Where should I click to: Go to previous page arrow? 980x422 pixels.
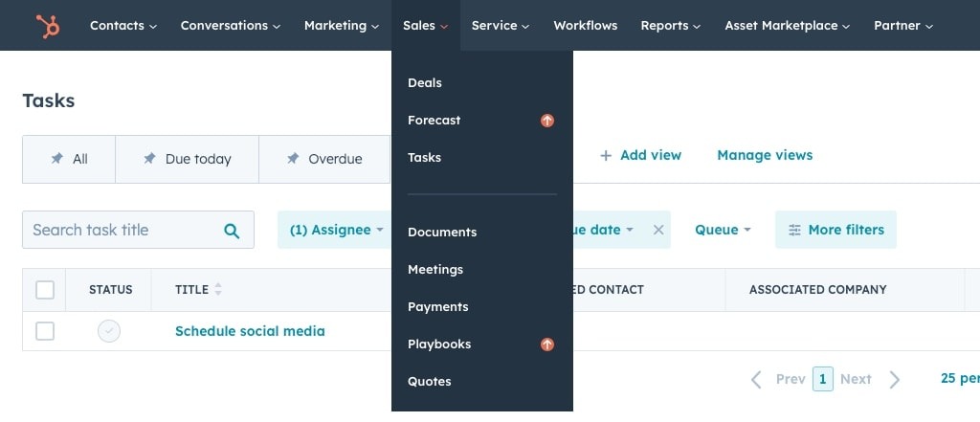(756, 380)
